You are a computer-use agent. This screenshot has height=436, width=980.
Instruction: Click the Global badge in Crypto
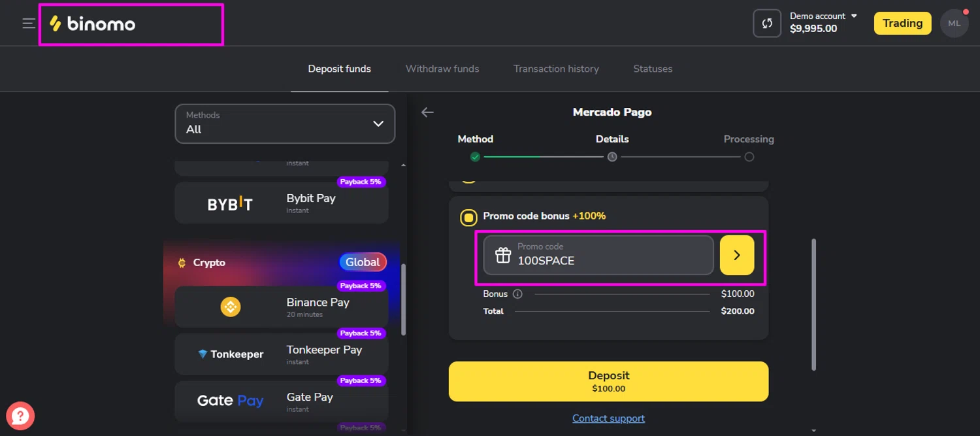[x=363, y=262]
